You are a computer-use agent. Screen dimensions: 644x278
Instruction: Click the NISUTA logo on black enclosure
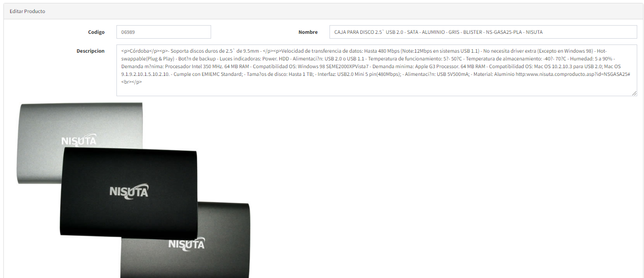tap(129, 190)
